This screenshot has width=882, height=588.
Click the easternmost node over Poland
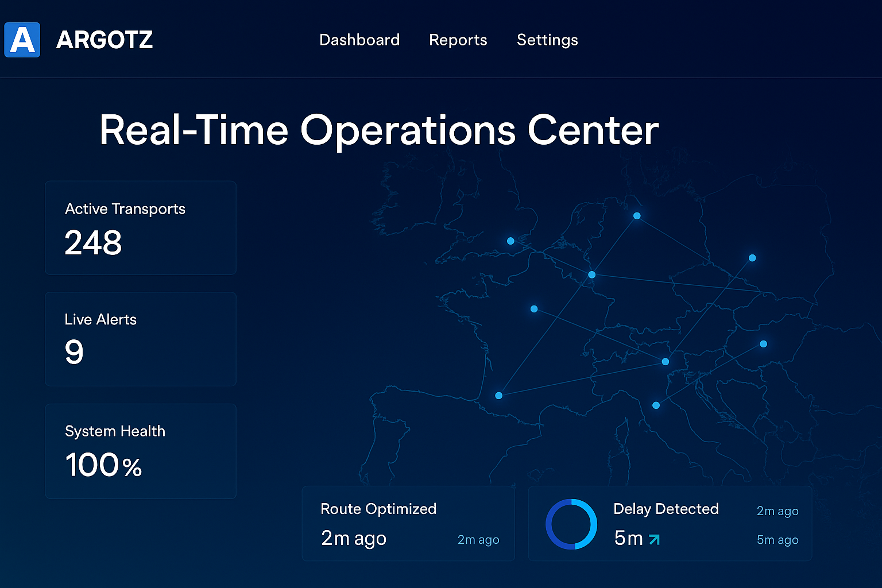752,258
